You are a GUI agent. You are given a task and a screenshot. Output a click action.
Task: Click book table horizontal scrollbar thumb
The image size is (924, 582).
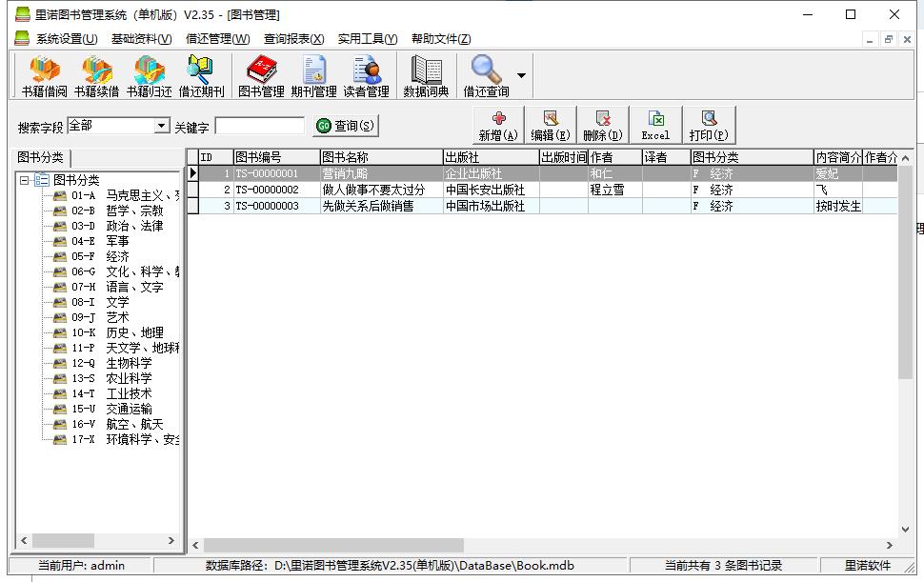(333, 546)
